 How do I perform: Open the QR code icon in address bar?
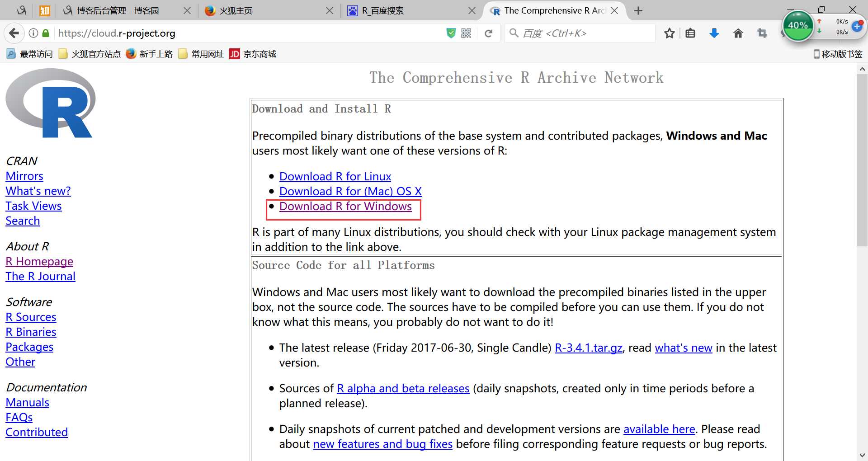pyautogui.click(x=466, y=33)
